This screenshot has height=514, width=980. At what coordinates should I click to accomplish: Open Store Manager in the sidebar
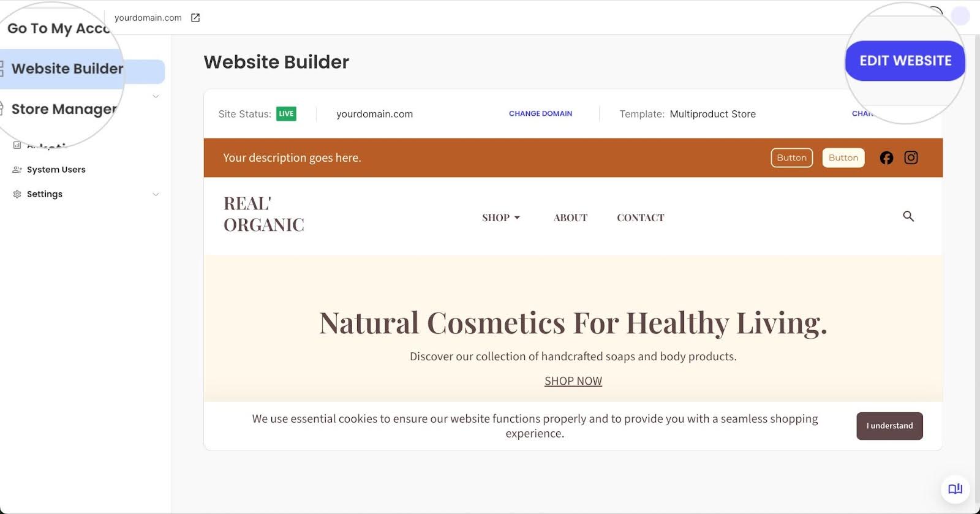tap(64, 109)
